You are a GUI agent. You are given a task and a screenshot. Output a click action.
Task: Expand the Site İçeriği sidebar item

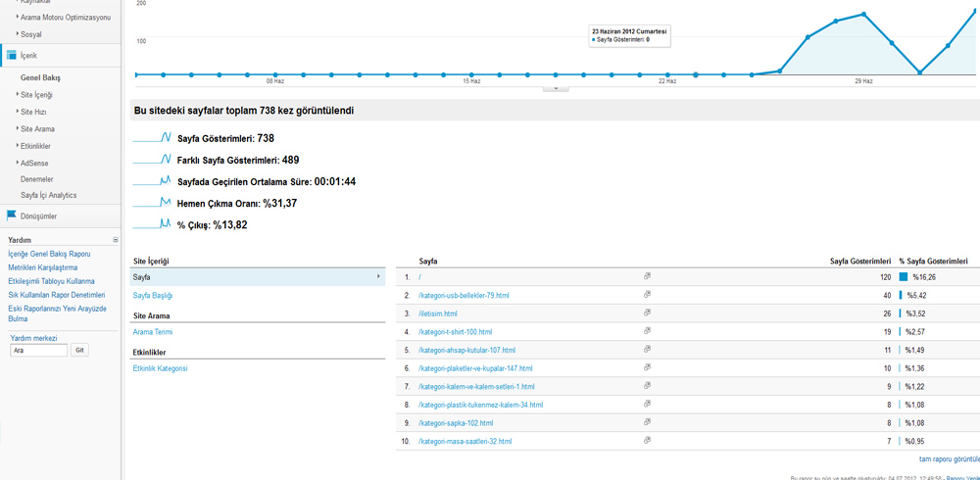pos(33,95)
